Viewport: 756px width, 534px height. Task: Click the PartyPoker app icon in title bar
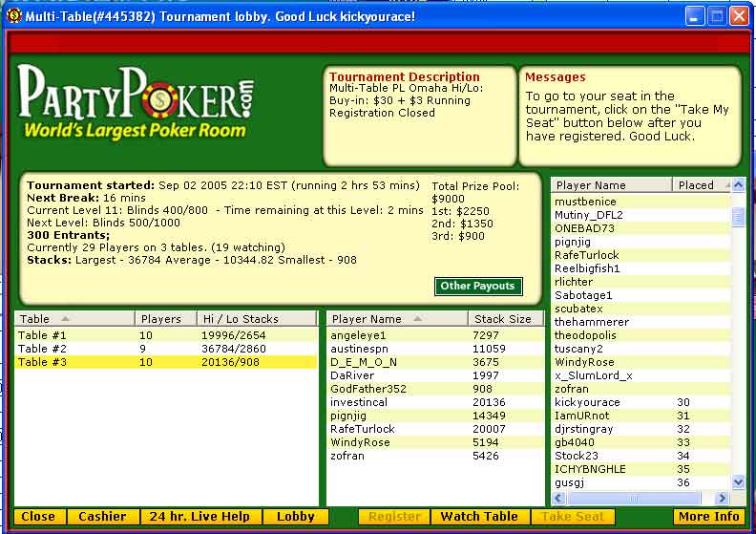pyautogui.click(x=13, y=16)
